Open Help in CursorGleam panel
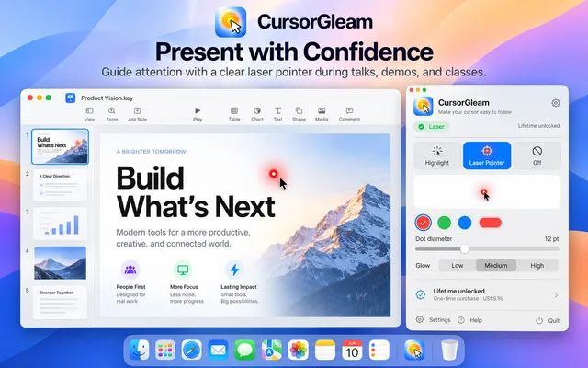Viewport: 588px width, 368px height. click(469, 320)
